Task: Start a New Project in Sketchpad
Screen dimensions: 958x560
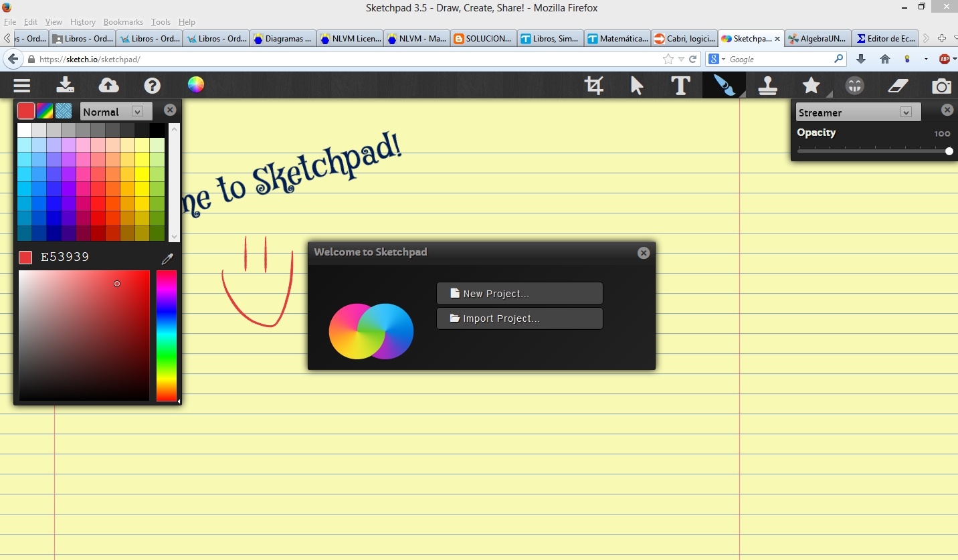Action: (519, 293)
